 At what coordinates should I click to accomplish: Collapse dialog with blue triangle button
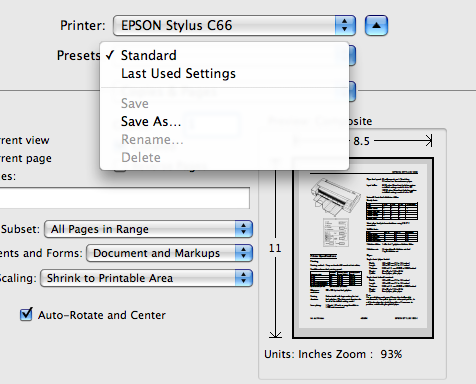pyautogui.click(x=376, y=25)
